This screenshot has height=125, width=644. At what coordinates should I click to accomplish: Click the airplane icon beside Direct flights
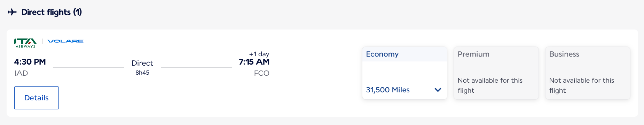12,12
